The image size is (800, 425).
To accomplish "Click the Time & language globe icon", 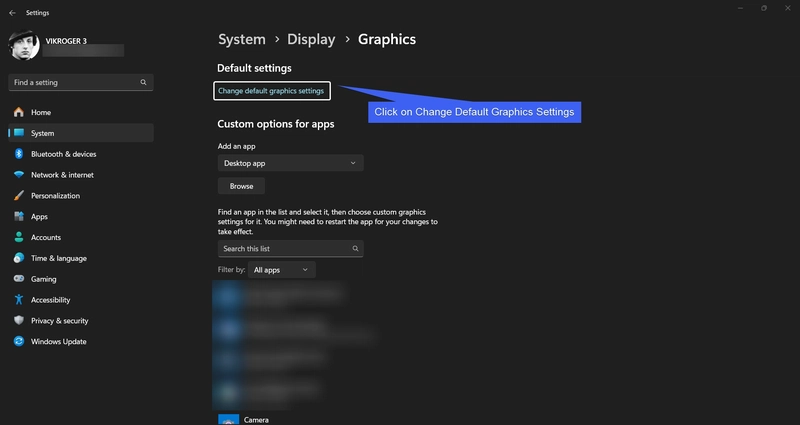I will (19, 258).
